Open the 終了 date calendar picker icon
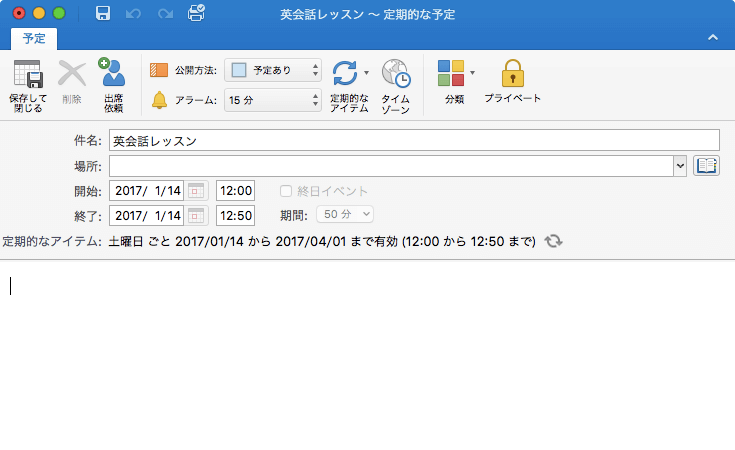Viewport: 735px width, 450px height. 195,216
